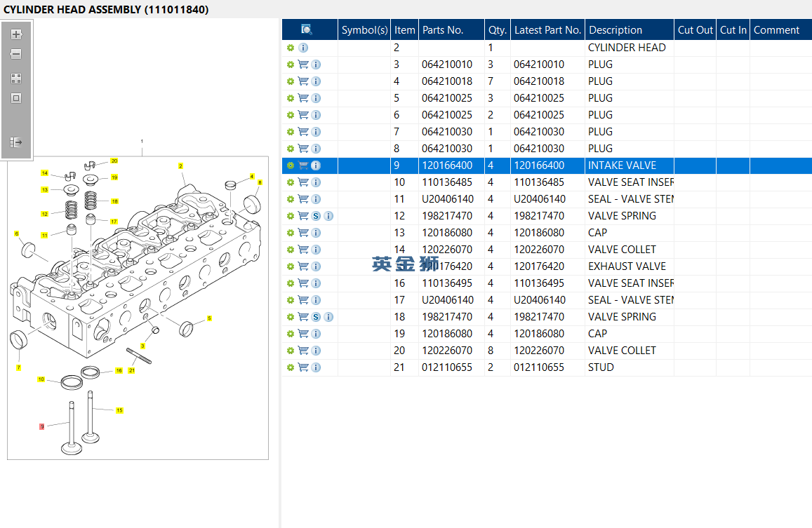Click supersession S icon for item 12

click(316, 216)
